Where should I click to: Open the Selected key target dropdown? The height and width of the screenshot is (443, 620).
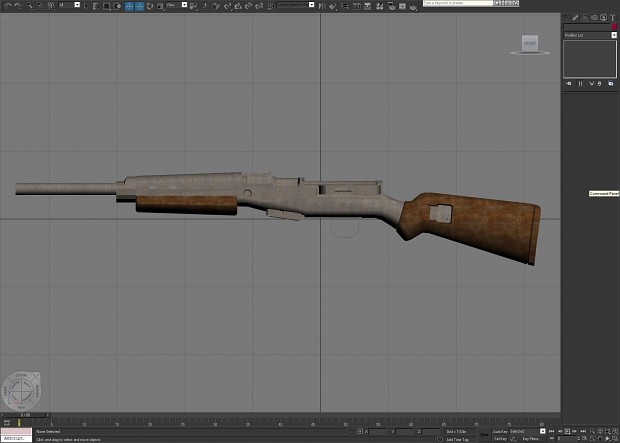click(x=528, y=431)
